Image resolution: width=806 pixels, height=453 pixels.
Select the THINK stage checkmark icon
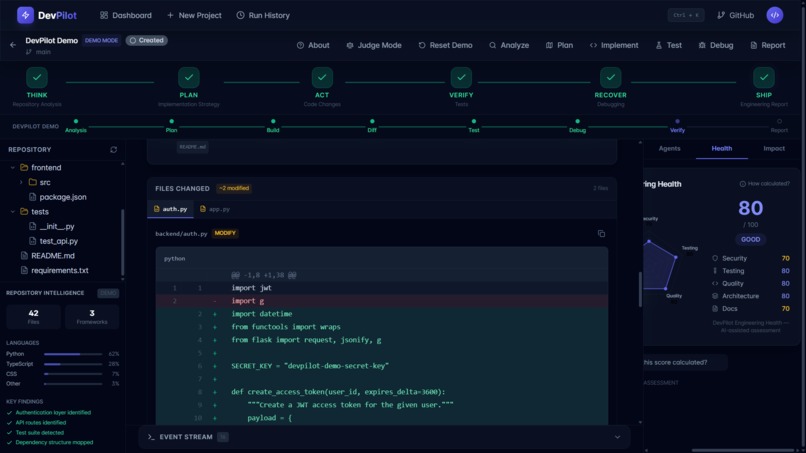point(37,78)
